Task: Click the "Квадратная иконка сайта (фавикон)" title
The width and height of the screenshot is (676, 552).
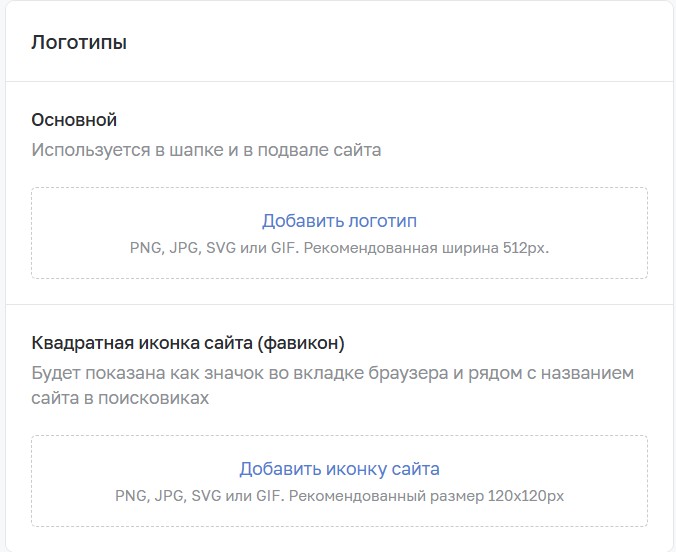Action: [188, 343]
